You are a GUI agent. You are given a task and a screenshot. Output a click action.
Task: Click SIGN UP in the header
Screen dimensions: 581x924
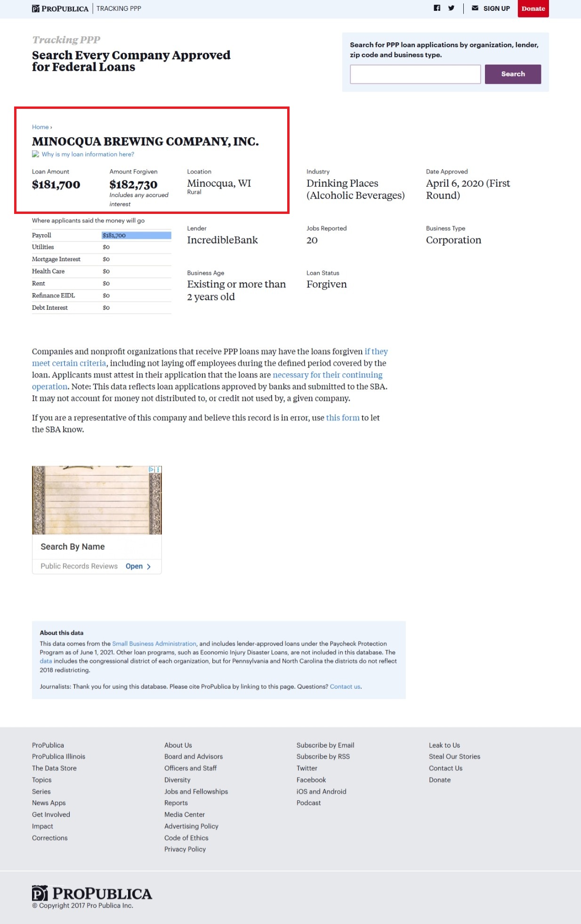coord(496,8)
